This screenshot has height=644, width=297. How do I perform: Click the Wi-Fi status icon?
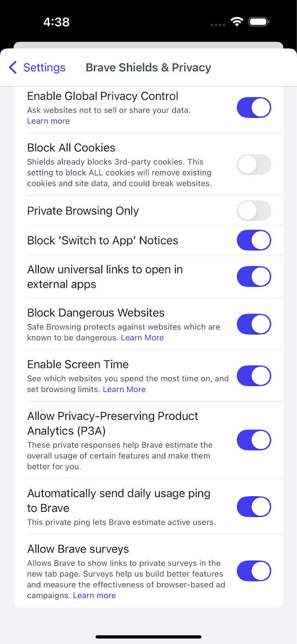pyautogui.click(x=237, y=22)
